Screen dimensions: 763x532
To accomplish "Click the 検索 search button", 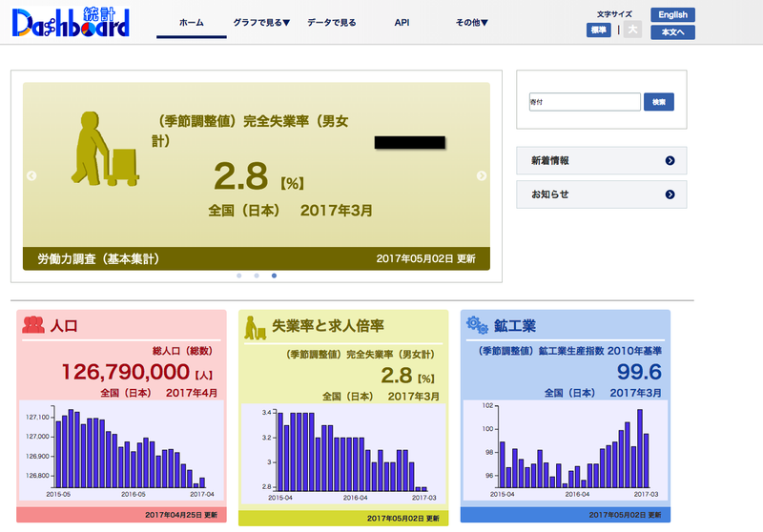I will click(x=658, y=102).
